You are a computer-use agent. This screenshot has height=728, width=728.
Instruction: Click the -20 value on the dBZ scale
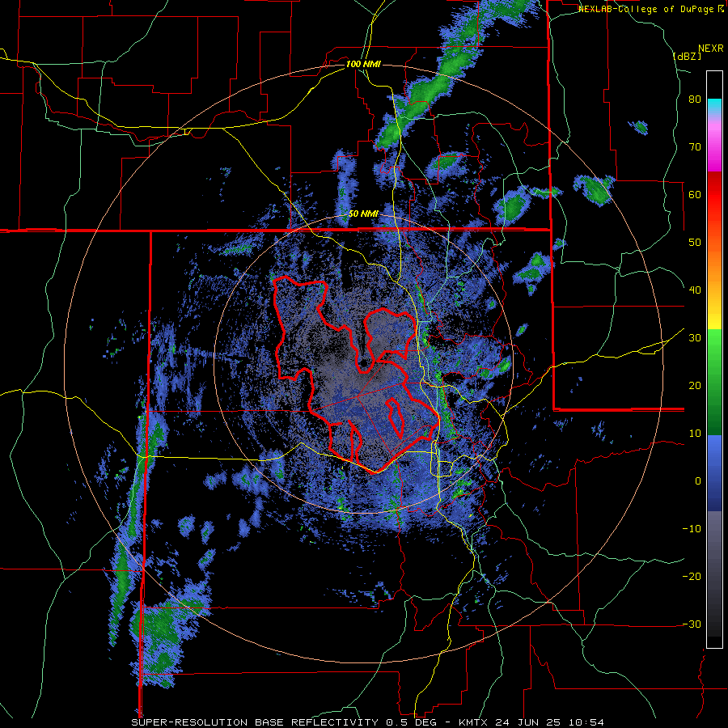[x=692, y=577]
